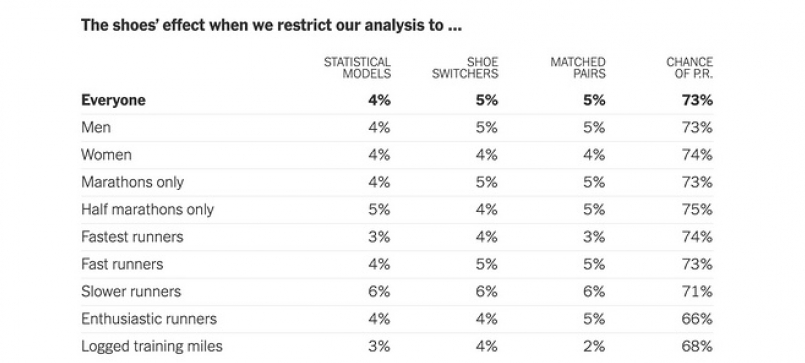Screen dimensions: 805x363
Task: Click the Chance of P.R. column header
Action: [x=689, y=68]
